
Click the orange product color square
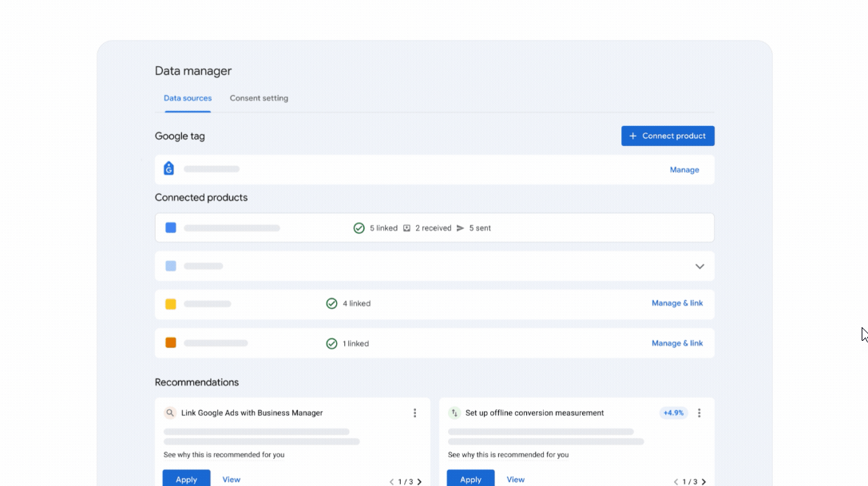(x=170, y=343)
